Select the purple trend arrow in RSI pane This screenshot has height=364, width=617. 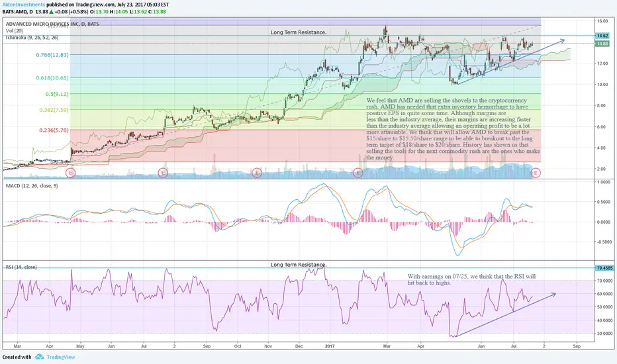(x=505, y=314)
